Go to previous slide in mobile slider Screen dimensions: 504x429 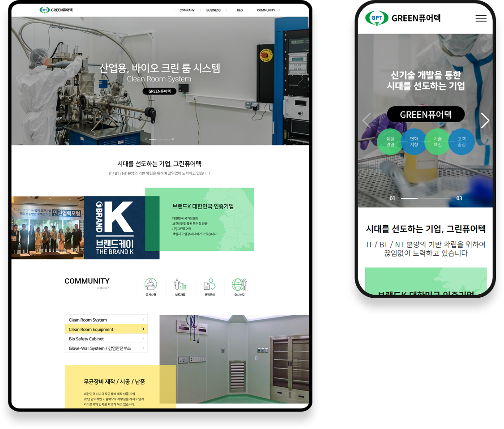[x=366, y=120]
